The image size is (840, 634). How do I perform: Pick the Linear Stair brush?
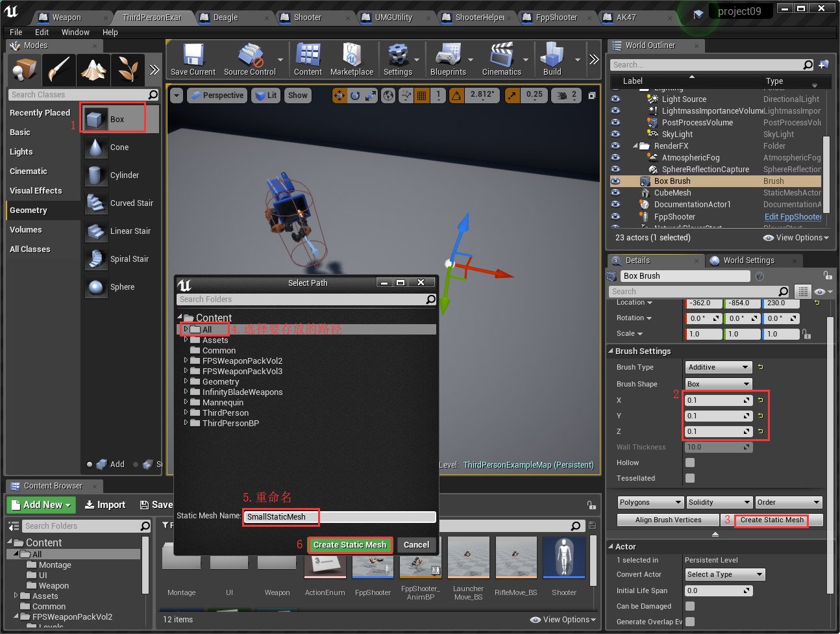pos(121,231)
